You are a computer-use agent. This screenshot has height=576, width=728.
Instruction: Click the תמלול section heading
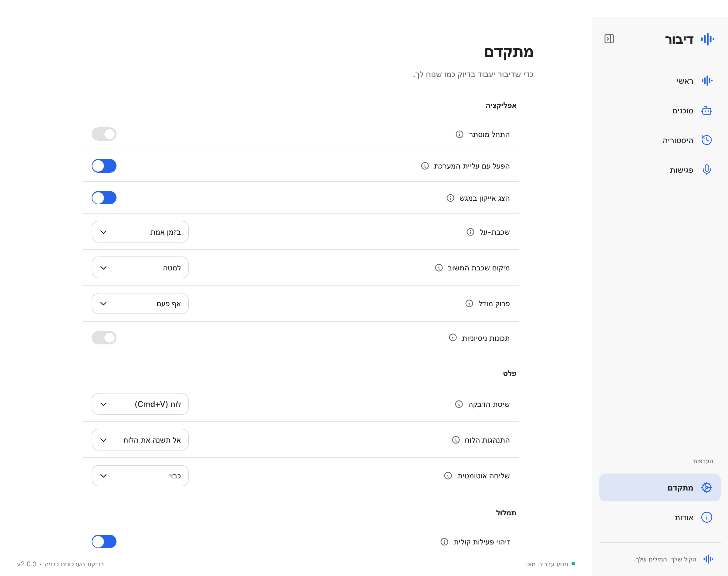pyautogui.click(x=506, y=513)
